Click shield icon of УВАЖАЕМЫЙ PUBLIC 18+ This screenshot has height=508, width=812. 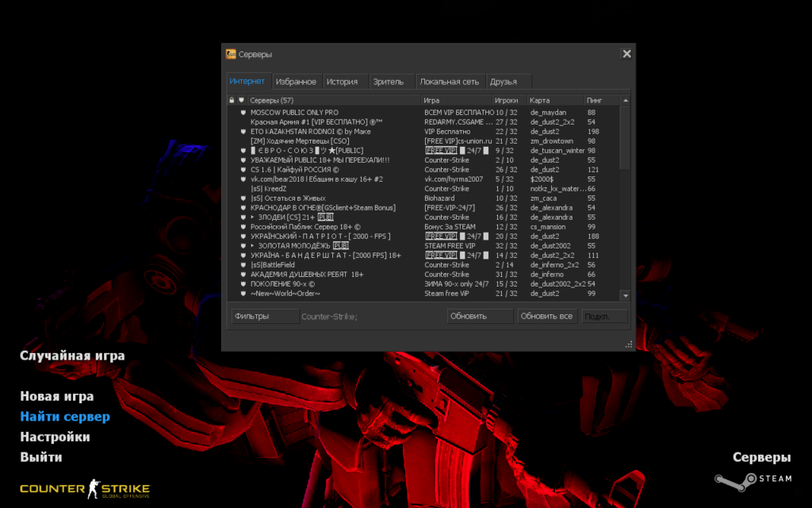243,160
